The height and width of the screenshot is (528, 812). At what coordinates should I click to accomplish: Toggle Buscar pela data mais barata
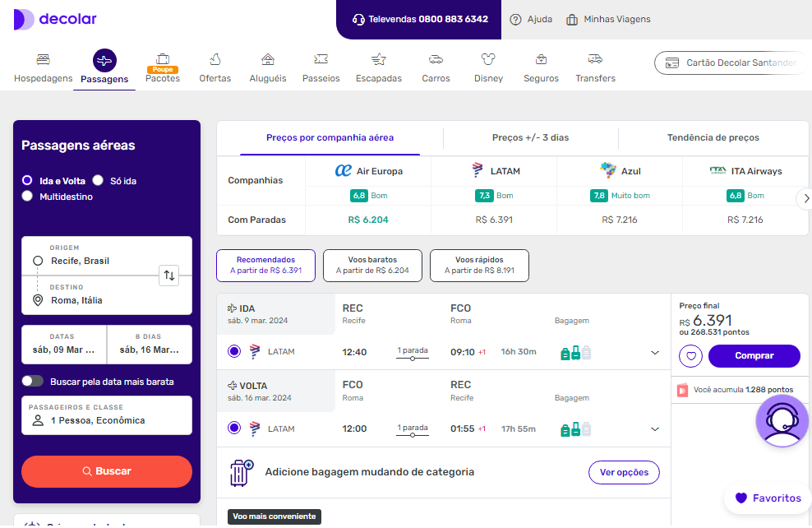[x=33, y=381]
